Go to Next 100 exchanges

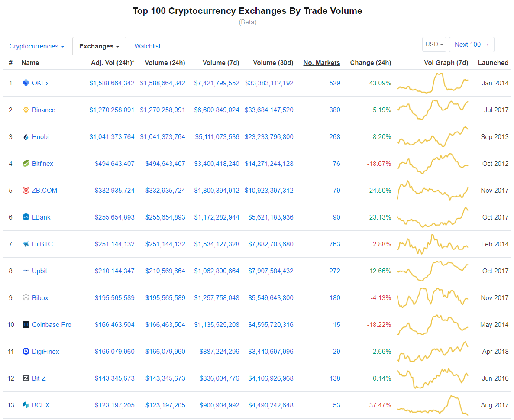(x=472, y=44)
